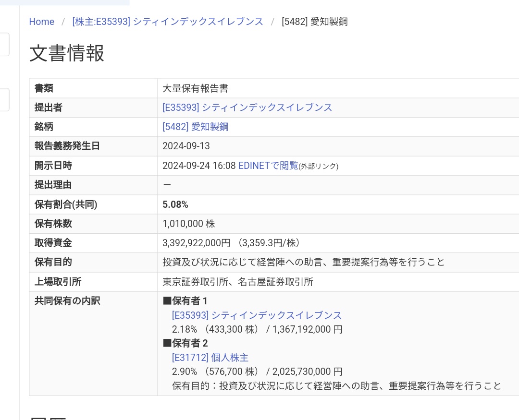Click the 保有目的 row label
Viewport: 519px width, 420px height.
[x=53, y=262]
